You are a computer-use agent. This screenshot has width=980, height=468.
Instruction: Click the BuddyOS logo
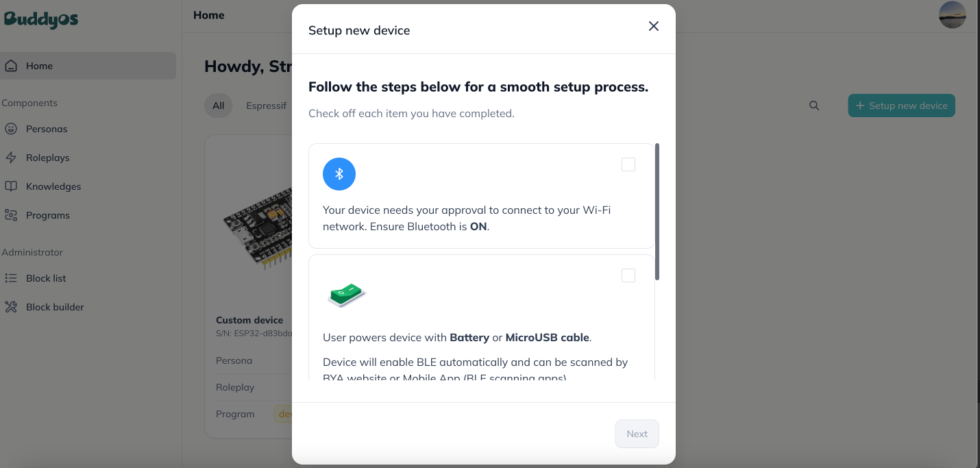coord(41,19)
